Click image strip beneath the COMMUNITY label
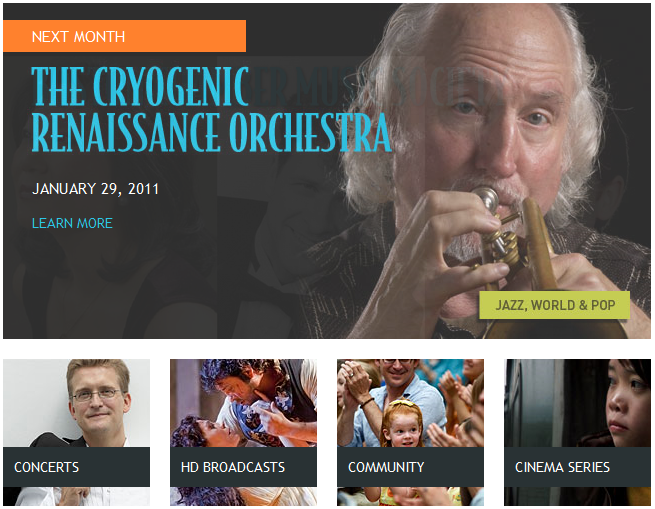This screenshot has height=509, width=655. 411,496
